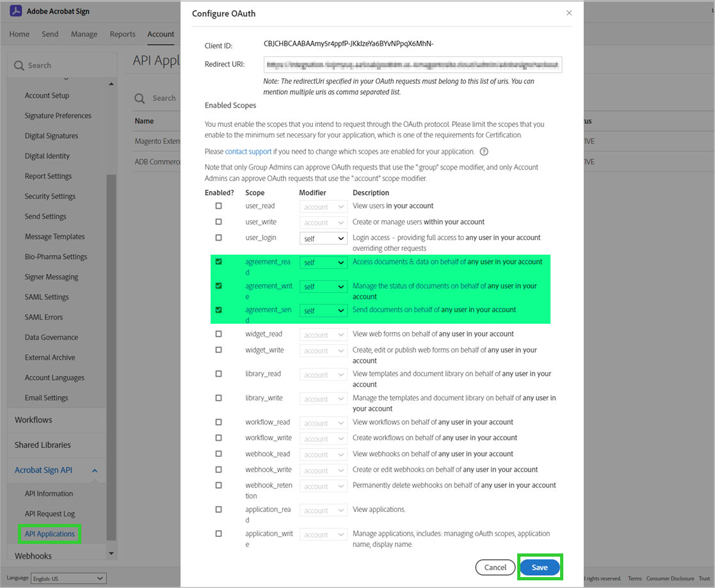
Task: Open the Consumer Disclosure footer link
Action: click(670, 578)
